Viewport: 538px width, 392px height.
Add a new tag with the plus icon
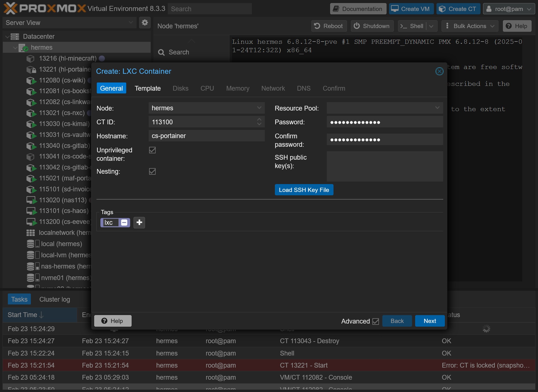pos(139,222)
